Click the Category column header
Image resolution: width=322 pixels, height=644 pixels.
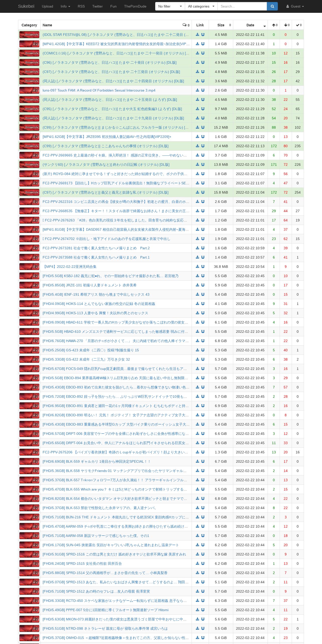click(29, 25)
